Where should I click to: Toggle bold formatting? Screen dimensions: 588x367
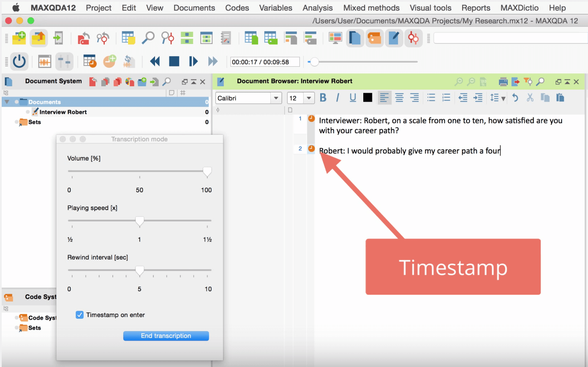[323, 98]
